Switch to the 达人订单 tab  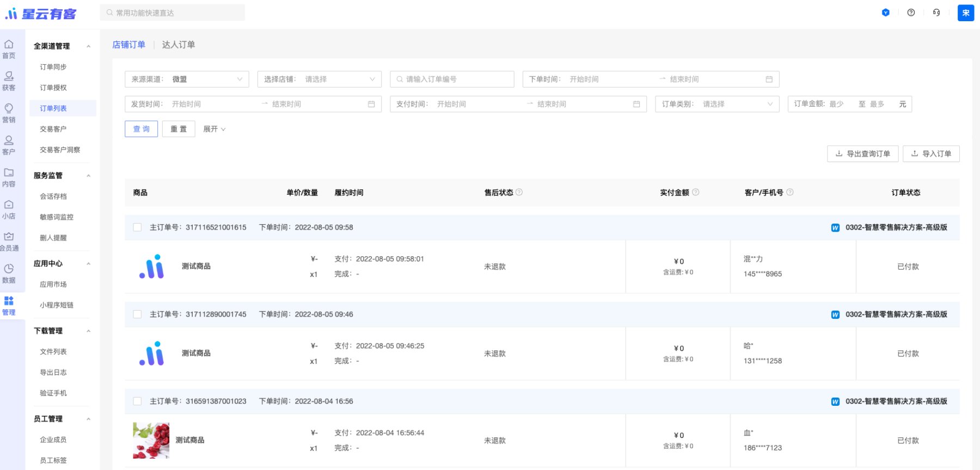178,45
